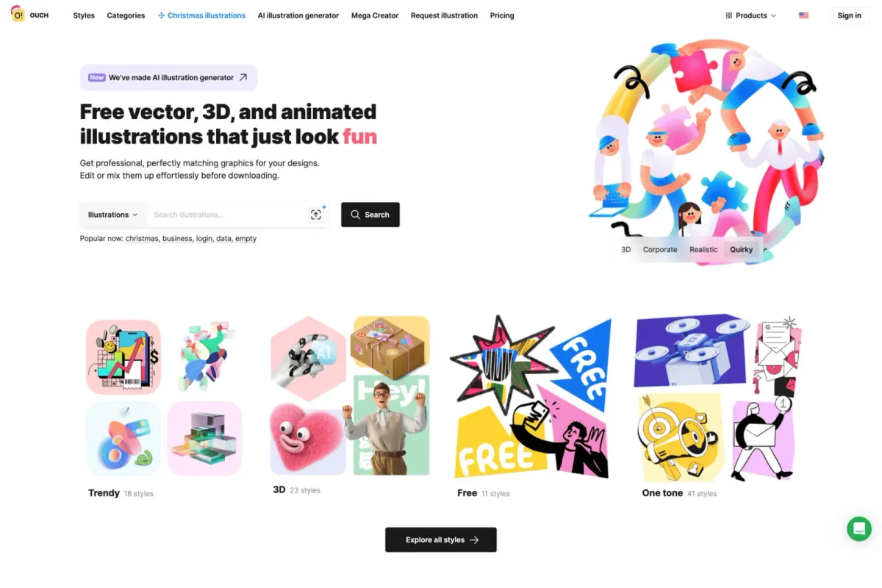Image resolution: width=882 pixels, height=588 pixels.
Task: Click the OUCH logo icon
Action: [17, 14]
